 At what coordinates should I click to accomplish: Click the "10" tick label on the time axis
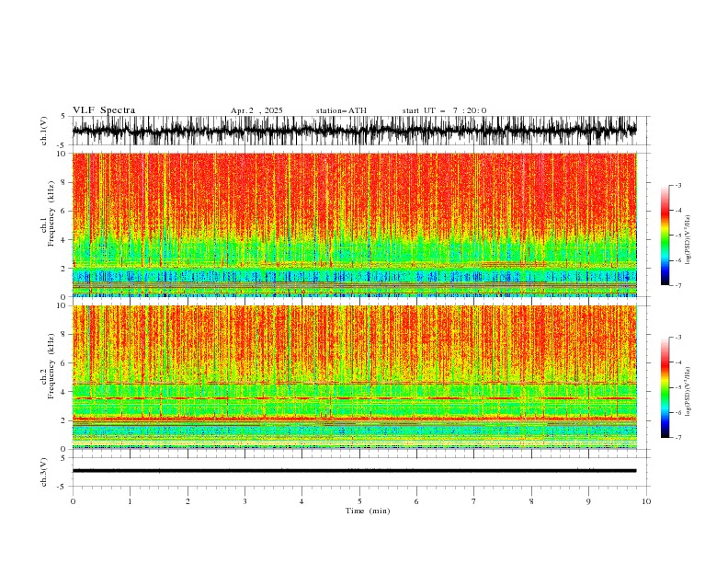point(646,501)
